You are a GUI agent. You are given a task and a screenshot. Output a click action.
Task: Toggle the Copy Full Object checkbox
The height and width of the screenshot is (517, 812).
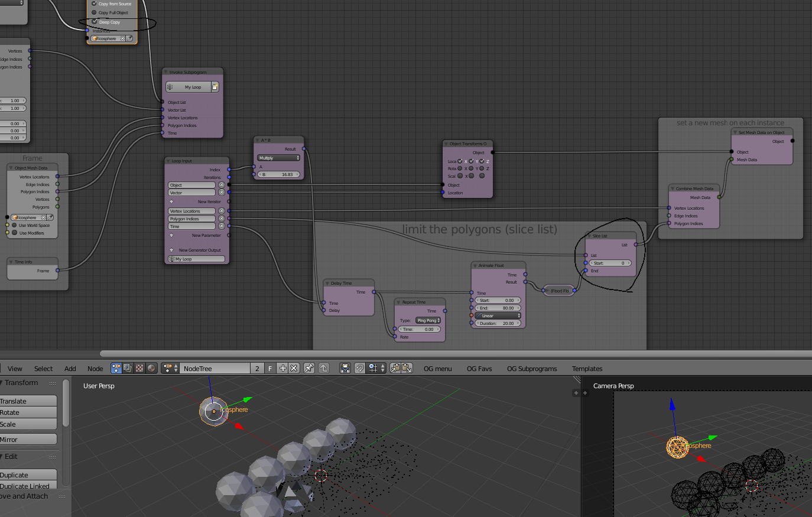coord(94,12)
